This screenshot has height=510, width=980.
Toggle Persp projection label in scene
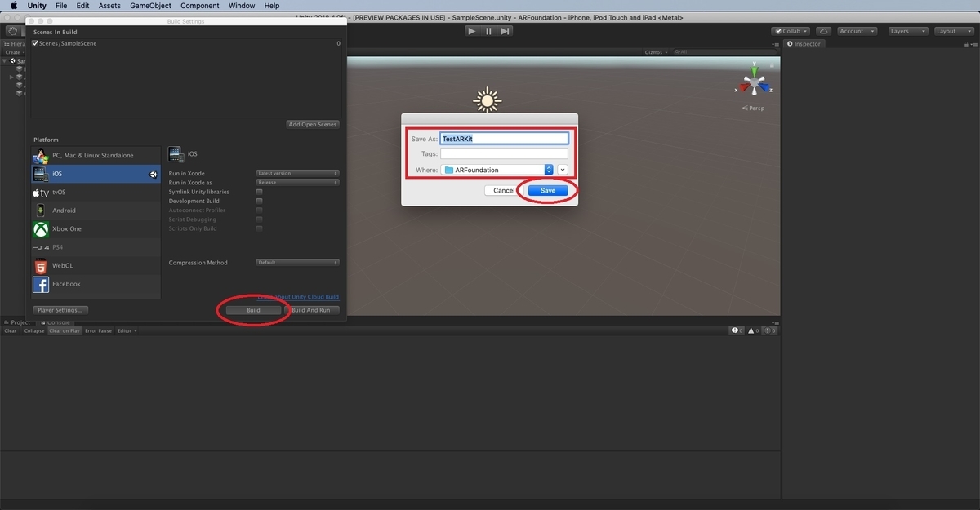[x=753, y=108]
